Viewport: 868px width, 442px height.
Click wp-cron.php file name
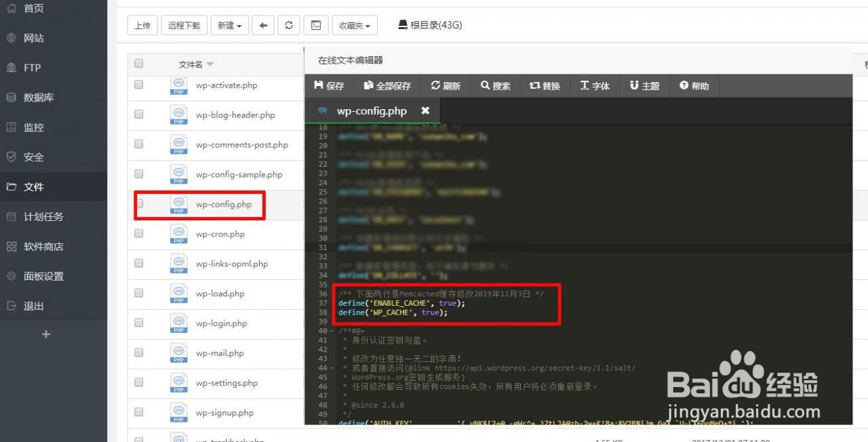220,235
